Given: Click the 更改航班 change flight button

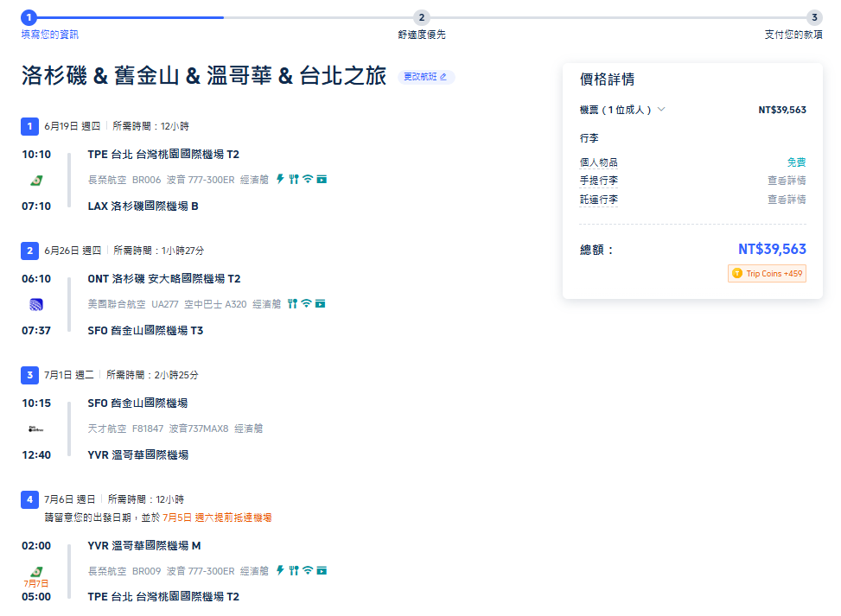Looking at the screenshot, I should [426, 77].
